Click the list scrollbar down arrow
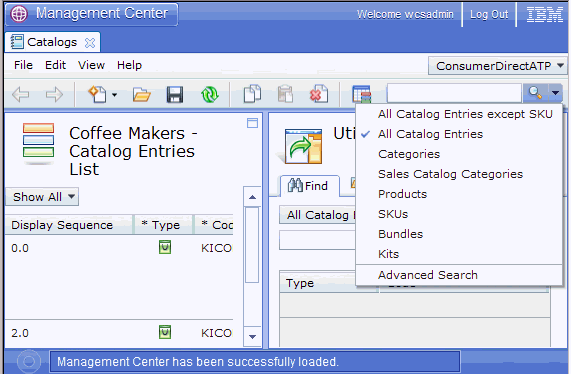Viewport: 571px width, 374px height. (x=252, y=337)
